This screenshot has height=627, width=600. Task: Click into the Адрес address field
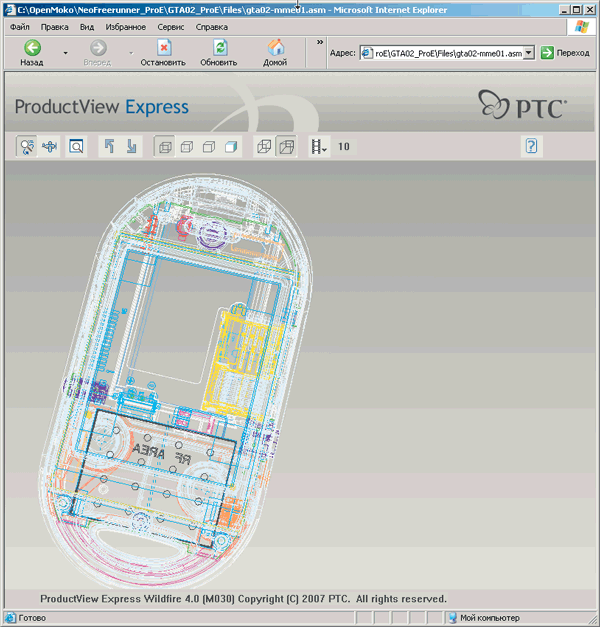[x=442, y=53]
